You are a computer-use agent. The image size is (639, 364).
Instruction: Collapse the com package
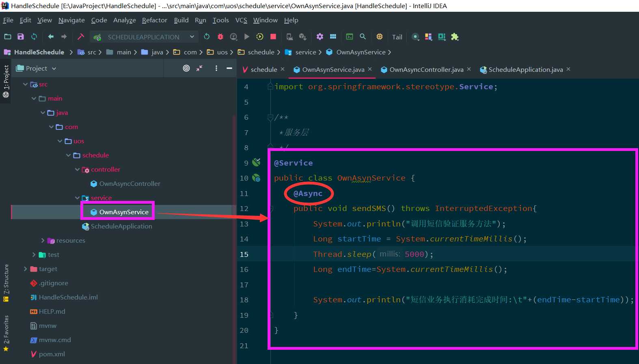(51, 127)
